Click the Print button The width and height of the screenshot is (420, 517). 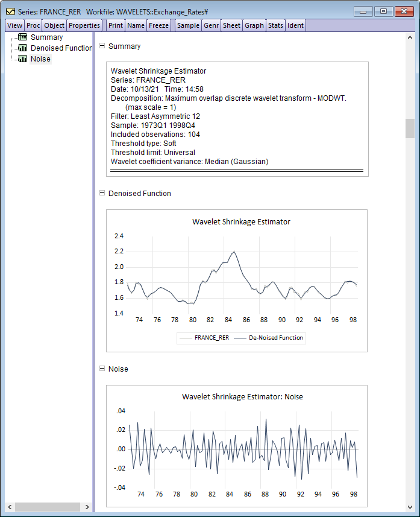pyautogui.click(x=115, y=25)
